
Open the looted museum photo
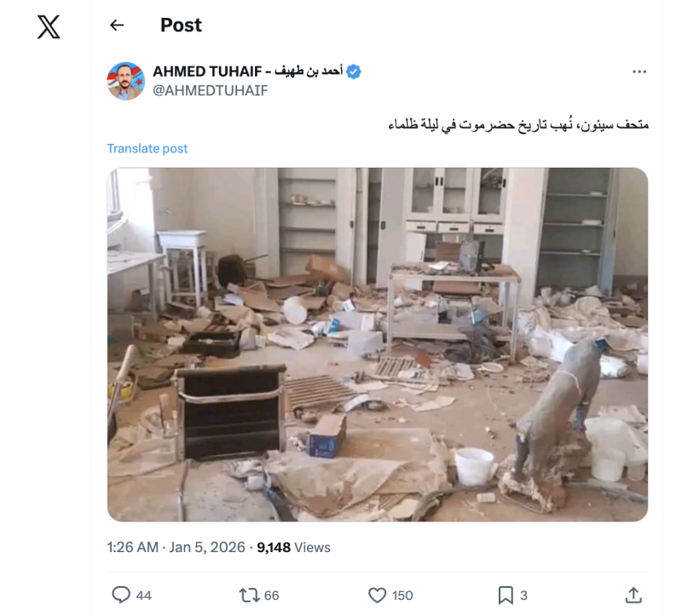click(x=378, y=344)
